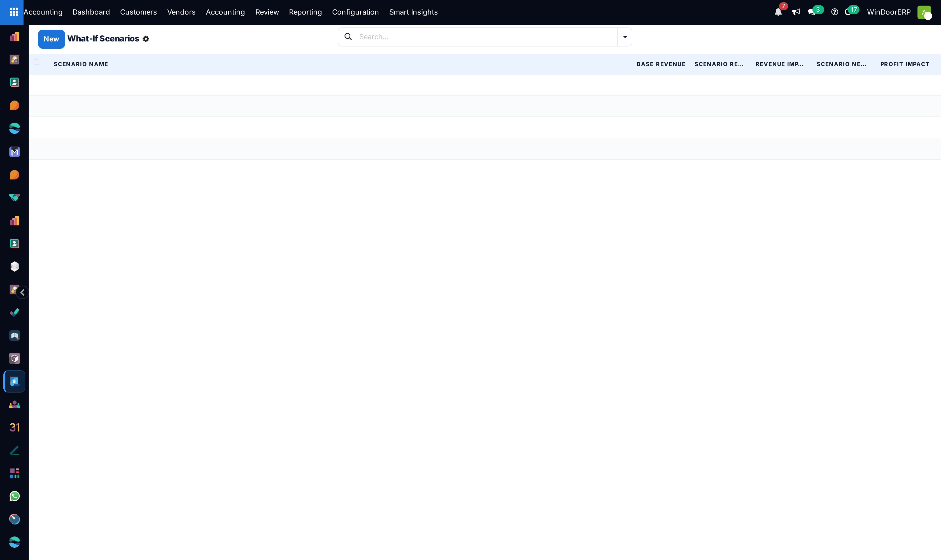Open the apps grid home menu

(14, 12)
